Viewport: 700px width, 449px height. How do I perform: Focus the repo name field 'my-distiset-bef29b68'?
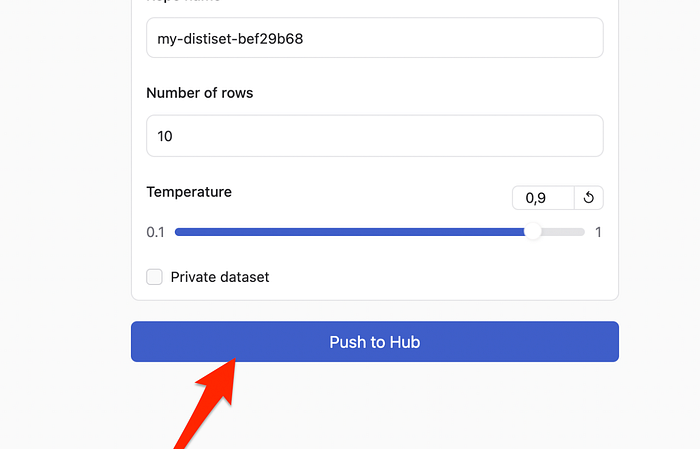pyautogui.click(x=374, y=38)
